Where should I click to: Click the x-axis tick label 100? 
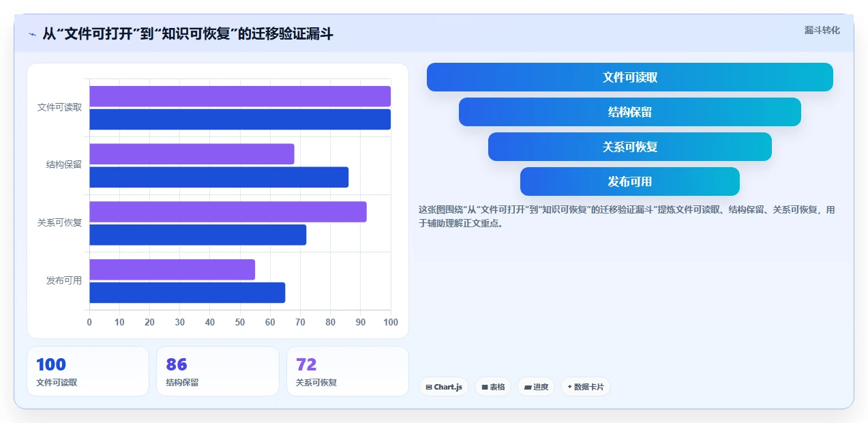pyautogui.click(x=391, y=322)
